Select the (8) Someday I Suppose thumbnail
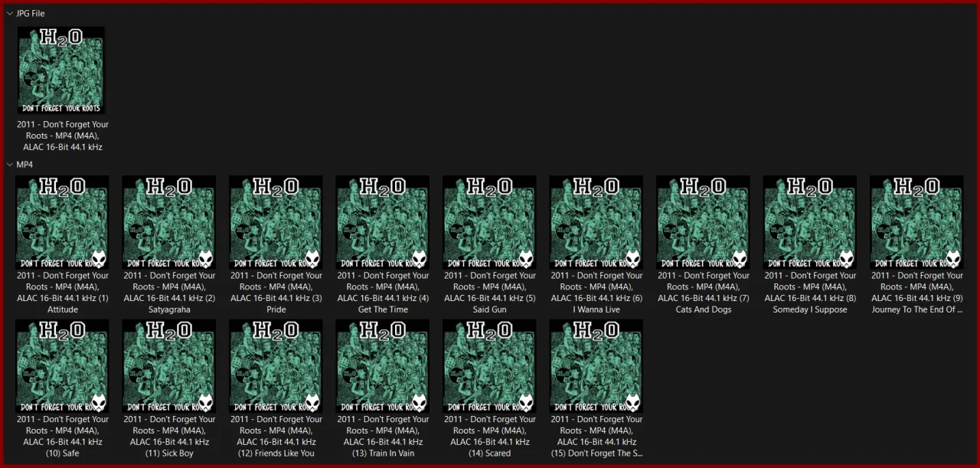 tap(810, 222)
